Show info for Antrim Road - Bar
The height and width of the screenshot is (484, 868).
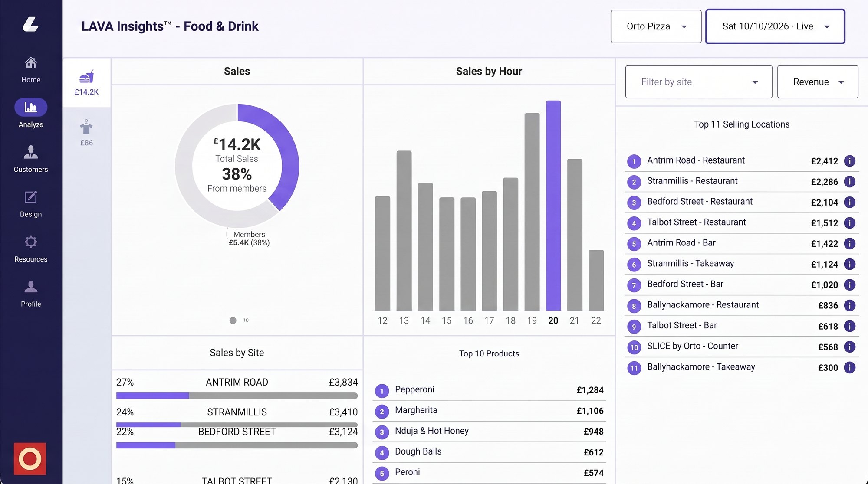point(850,243)
